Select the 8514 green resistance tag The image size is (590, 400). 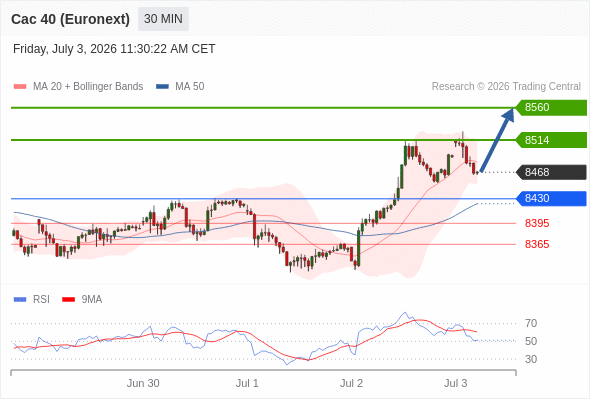[x=551, y=140]
